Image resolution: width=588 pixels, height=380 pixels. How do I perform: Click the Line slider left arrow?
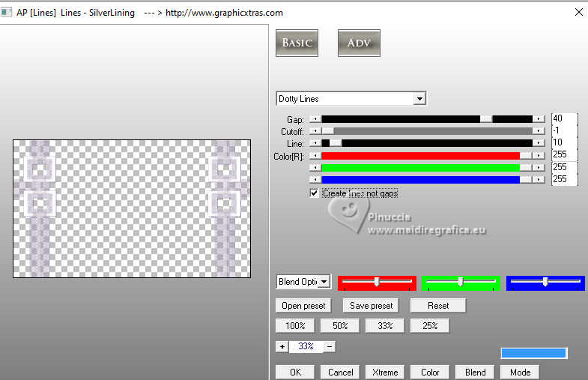315,143
